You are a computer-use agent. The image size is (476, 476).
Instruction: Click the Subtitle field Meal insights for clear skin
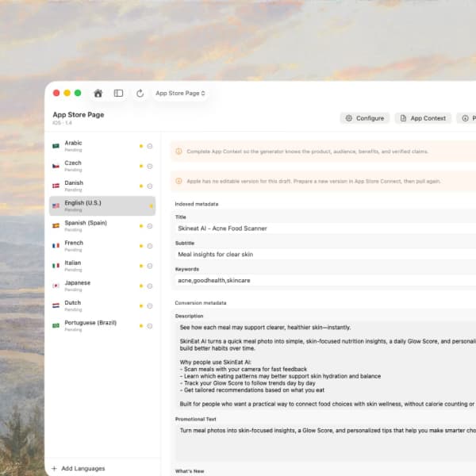(325, 255)
